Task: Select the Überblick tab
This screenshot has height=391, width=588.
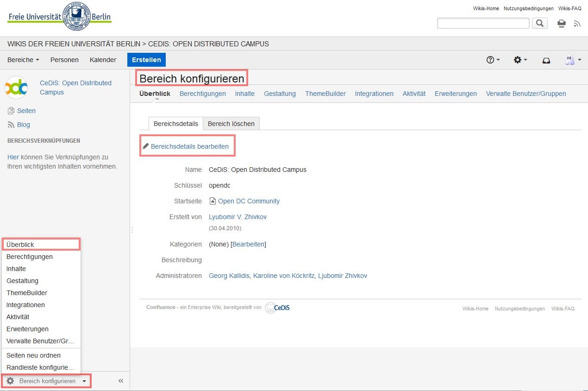Action: coord(155,94)
